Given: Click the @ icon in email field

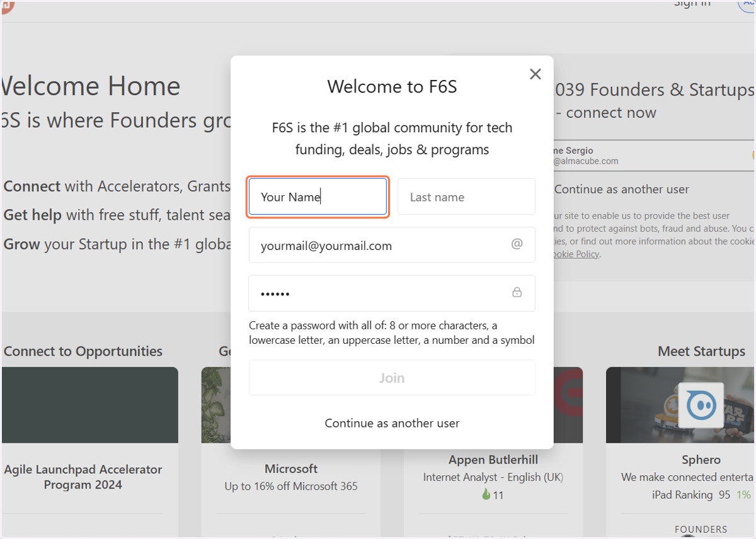Looking at the screenshot, I should [x=517, y=244].
